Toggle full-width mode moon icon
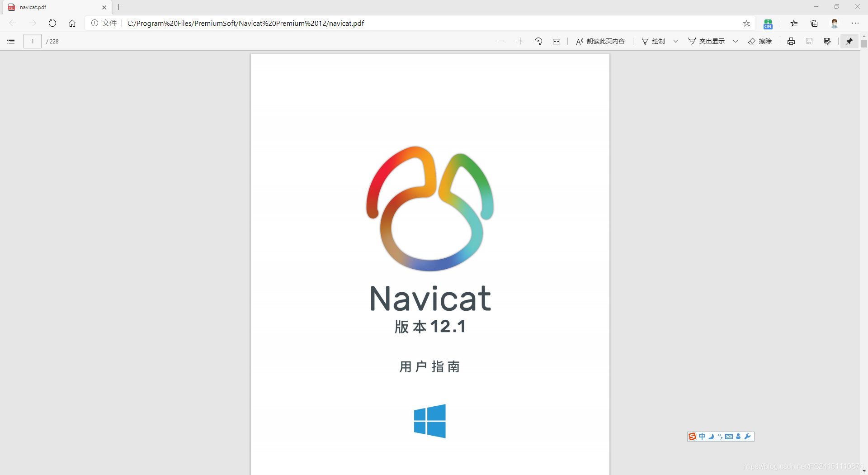The width and height of the screenshot is (868, 475). coord(711,437)
